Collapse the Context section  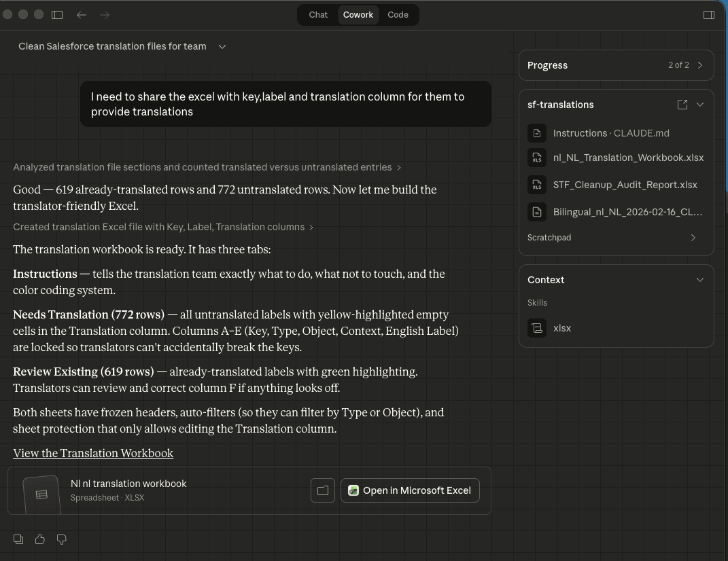point(700,279)
